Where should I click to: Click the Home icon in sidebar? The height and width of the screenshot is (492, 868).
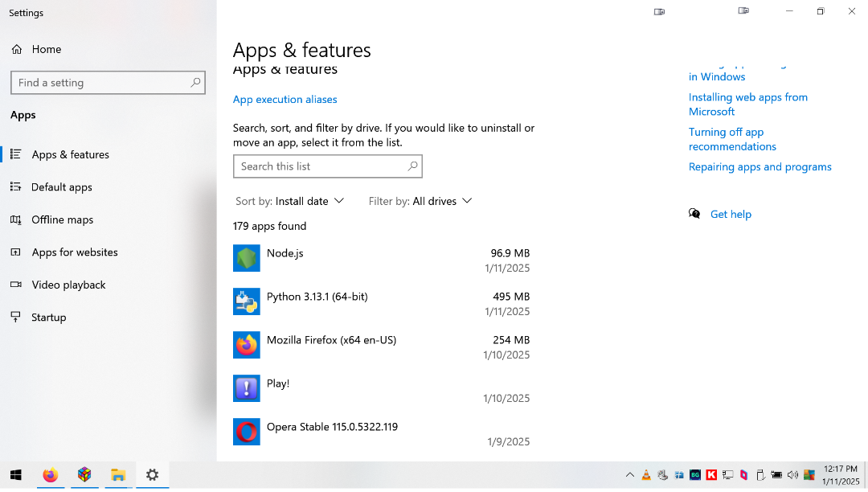coord(17,49)
